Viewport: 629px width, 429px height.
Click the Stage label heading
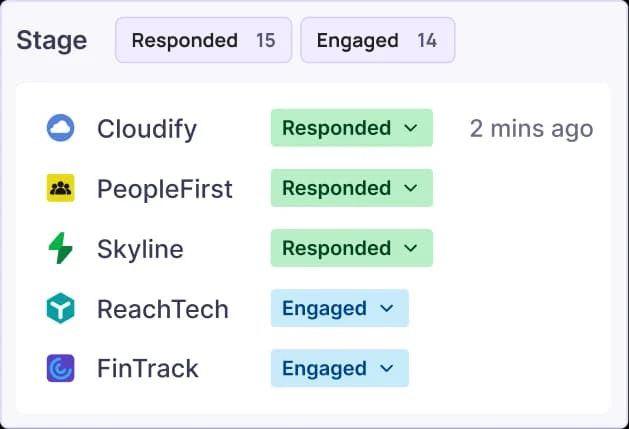click(x=52, y=41)
